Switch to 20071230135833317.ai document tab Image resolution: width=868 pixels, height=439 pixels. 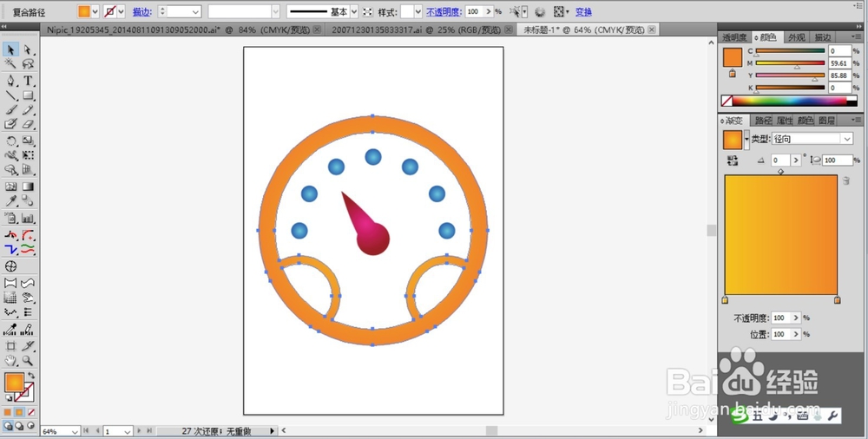[x=421, y=29]
